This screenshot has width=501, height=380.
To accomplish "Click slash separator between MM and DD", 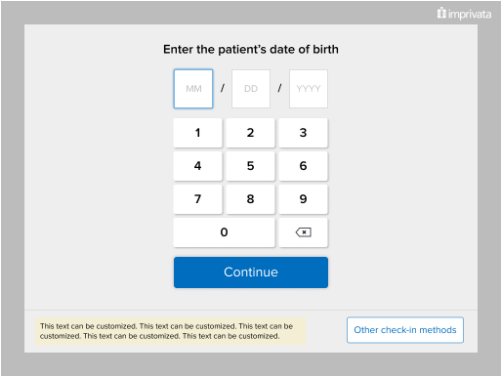I will (222, 88).
